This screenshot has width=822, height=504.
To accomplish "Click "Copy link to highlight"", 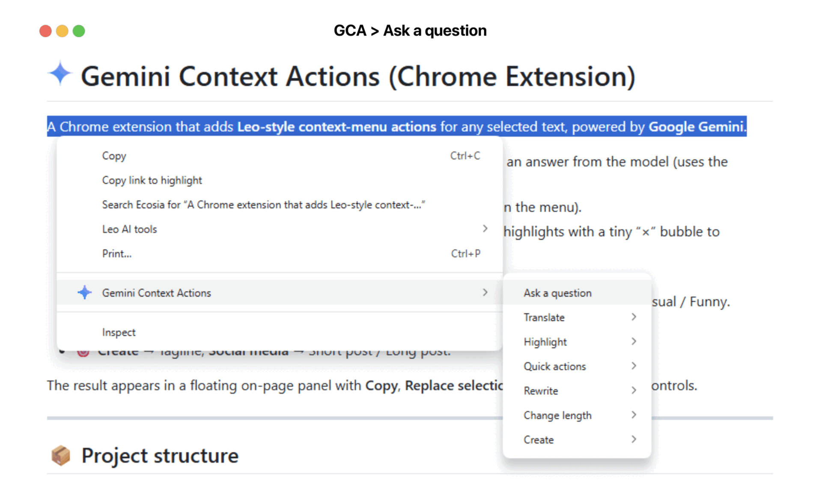I will [x=152, y=180].
